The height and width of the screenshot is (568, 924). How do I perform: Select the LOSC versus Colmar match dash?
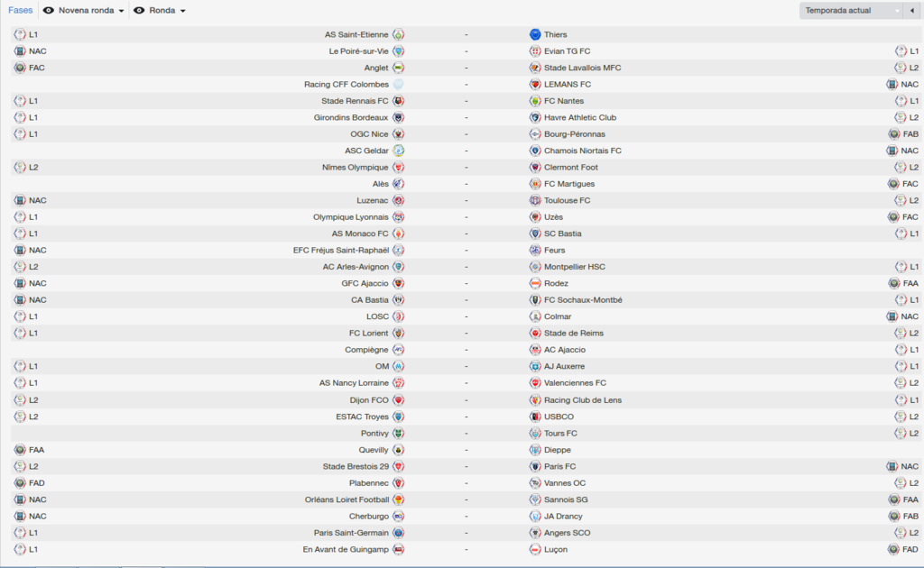tap(467, 316)
